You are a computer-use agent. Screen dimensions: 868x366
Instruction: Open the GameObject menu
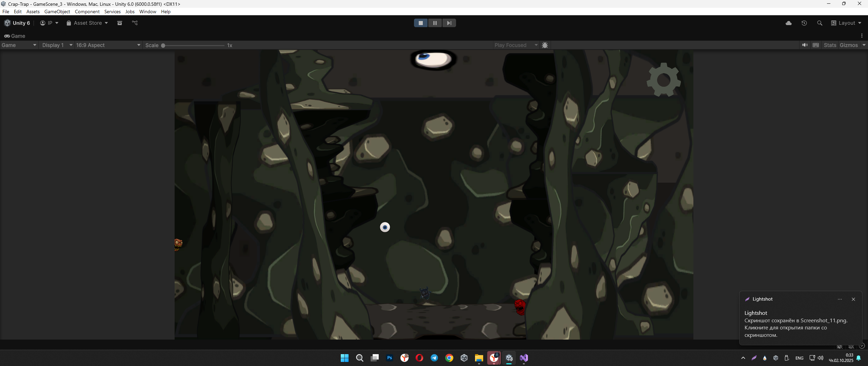click(57, 12)
